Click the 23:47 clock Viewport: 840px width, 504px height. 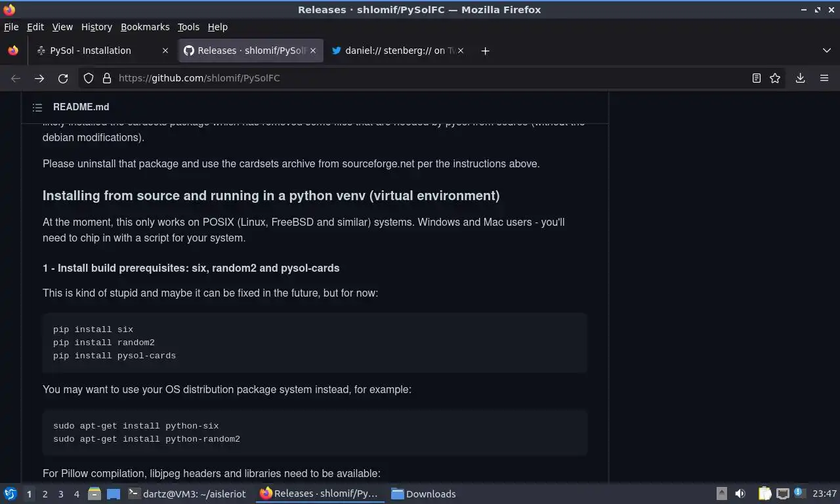click(824, 493)
